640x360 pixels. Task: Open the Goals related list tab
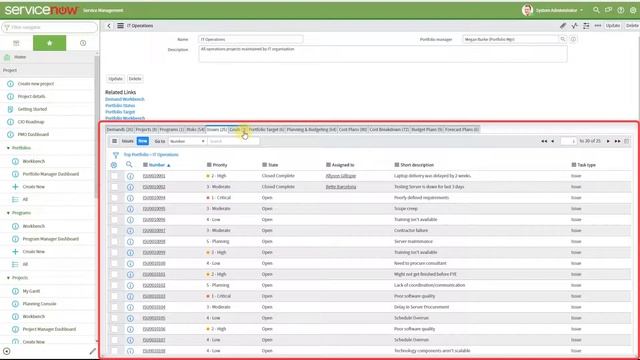(238, 129)
